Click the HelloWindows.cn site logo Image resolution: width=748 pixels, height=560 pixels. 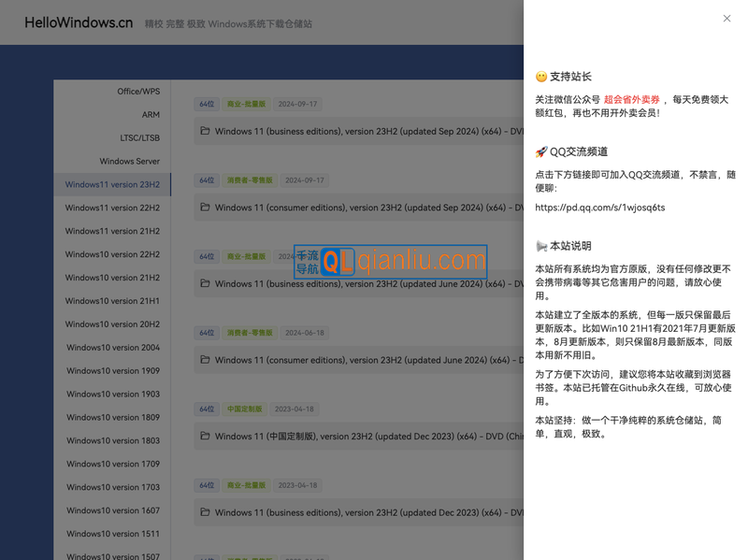pos(78,22)
